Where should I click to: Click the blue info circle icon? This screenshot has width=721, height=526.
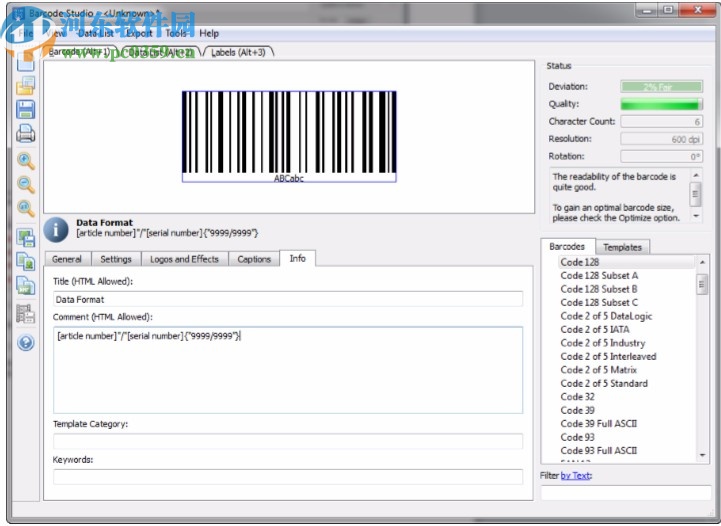[x=56, y=229]
